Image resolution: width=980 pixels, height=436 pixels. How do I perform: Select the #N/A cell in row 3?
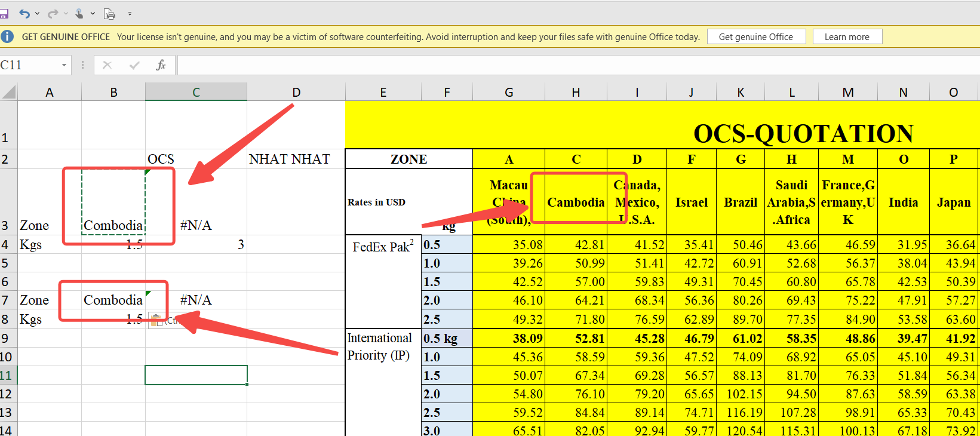click(x=196, y=202)
